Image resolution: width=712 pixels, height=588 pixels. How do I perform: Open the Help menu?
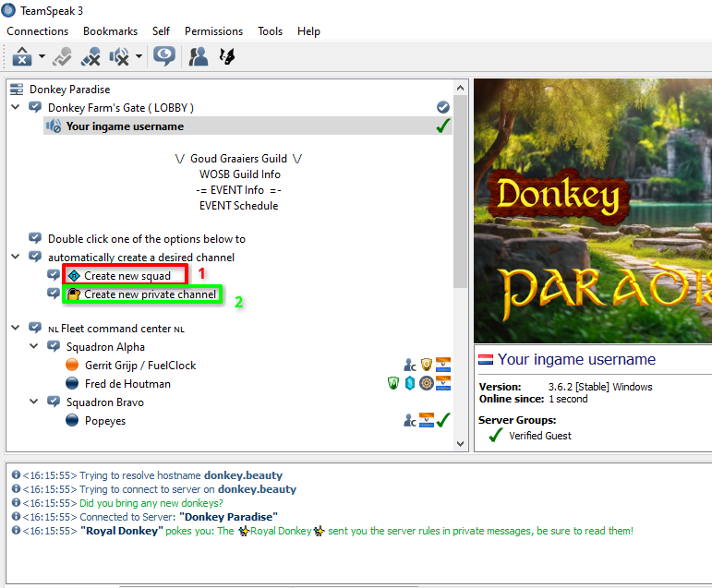coord(308,31)
